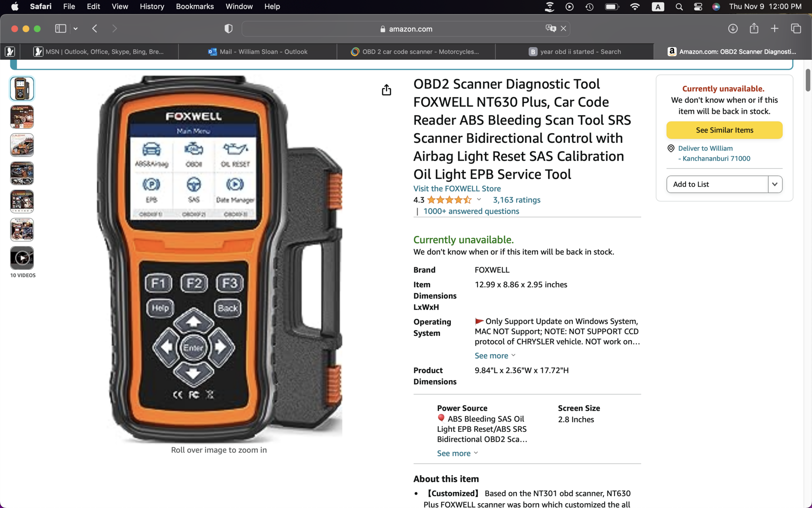
Task: Play the product videos thumbnail
Action: pyautogui.click(x=22, y=258)
